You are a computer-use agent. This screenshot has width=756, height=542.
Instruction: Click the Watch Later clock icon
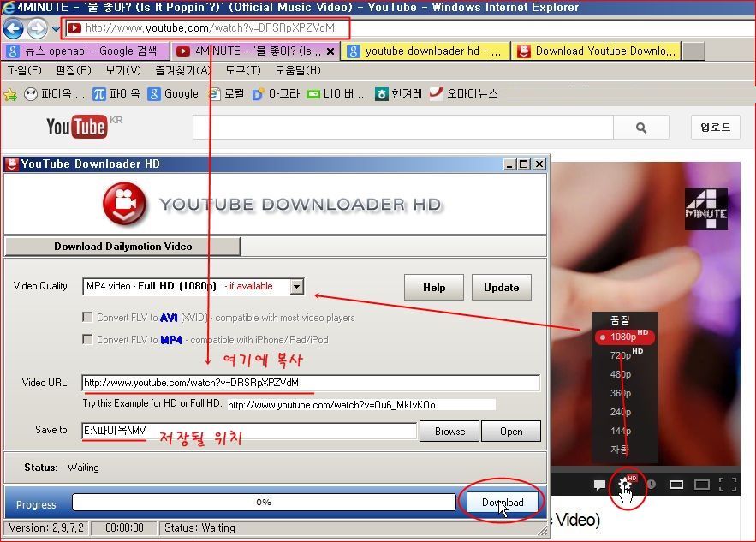(652, 484)
